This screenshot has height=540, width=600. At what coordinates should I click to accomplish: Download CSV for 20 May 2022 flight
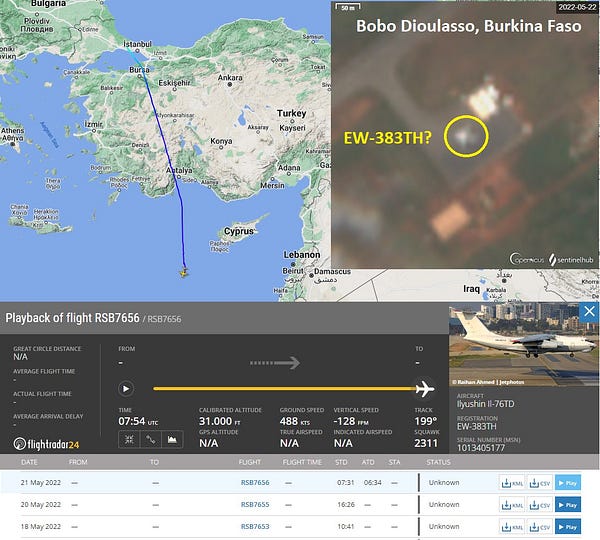[540, 505]
